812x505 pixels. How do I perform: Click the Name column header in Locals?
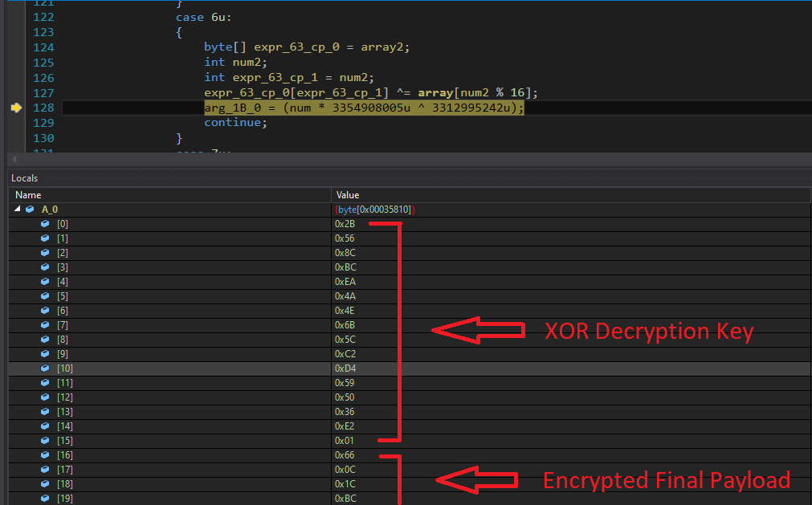click(28, 195)
